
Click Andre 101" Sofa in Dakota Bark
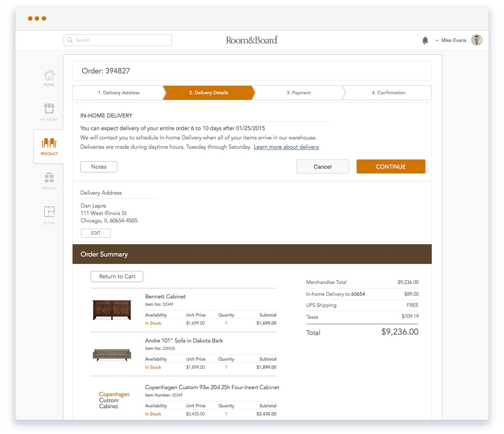click(x=184, y=341)
